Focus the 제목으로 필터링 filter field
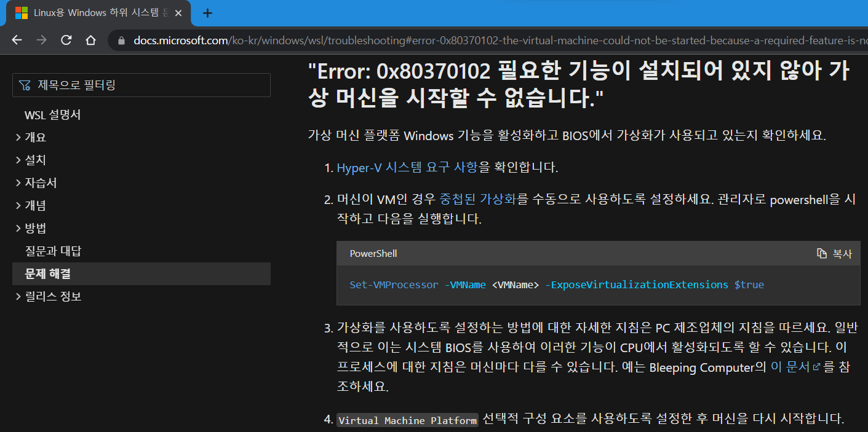 (141, 85)
